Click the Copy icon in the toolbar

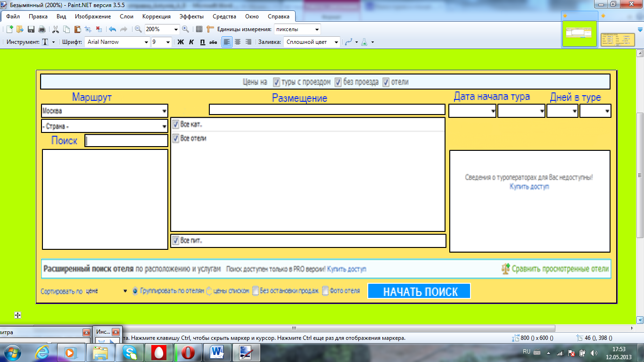tap(66, 29)
